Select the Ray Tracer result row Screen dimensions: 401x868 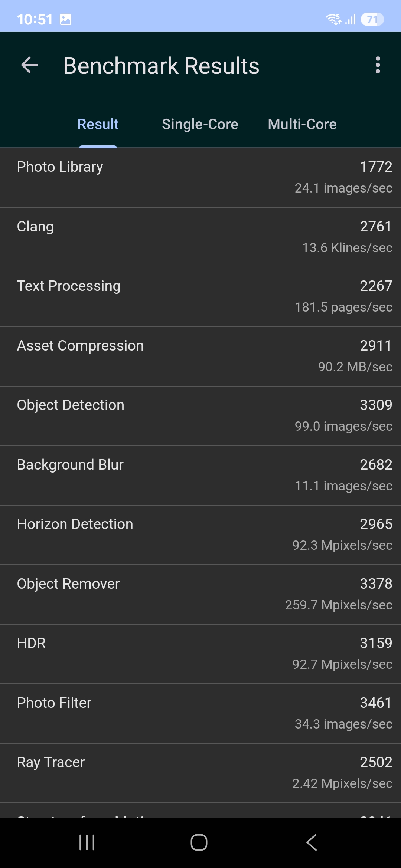(200, 773)
